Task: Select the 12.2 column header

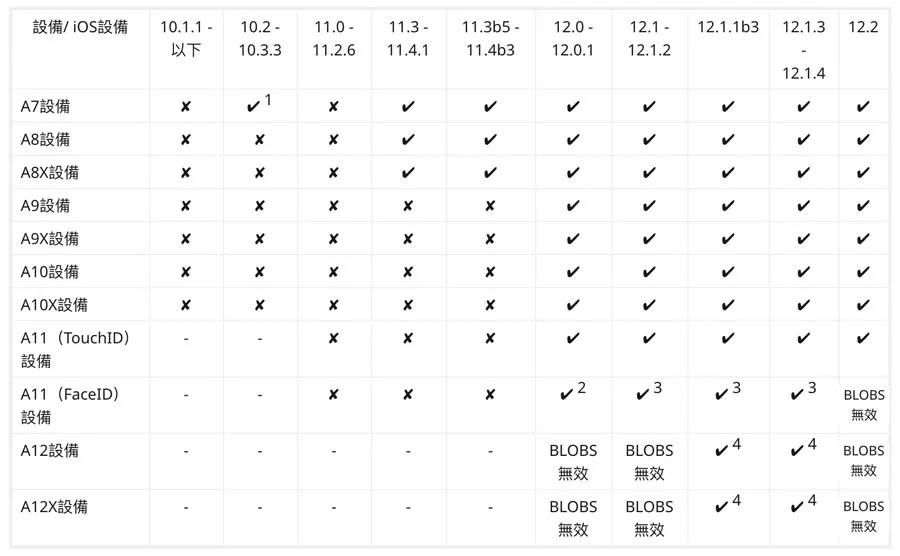Action: [x=863, y=27]
